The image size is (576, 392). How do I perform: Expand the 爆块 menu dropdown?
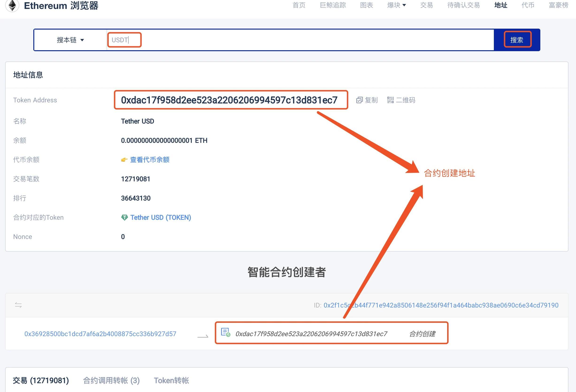[x=397, y=5]
